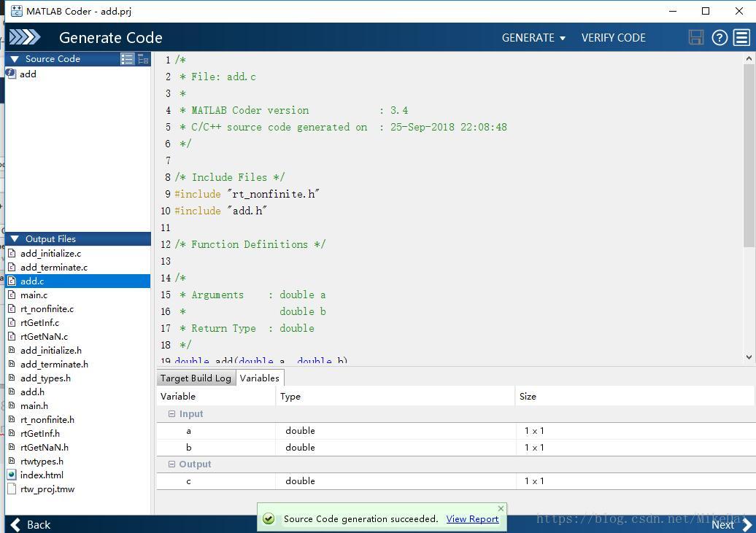Image resolution: width=756 pixels, height=533 pixels.
Task: Click the Size column header
Action: (635, 396)
